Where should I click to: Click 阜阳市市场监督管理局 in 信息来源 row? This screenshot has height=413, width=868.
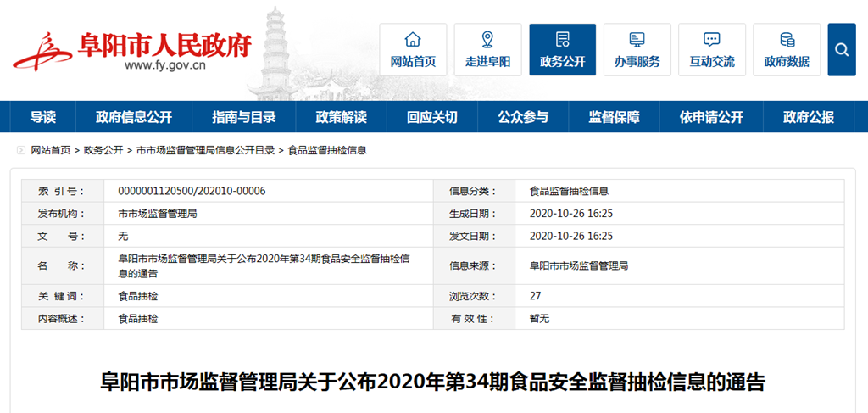coord(578,265)
